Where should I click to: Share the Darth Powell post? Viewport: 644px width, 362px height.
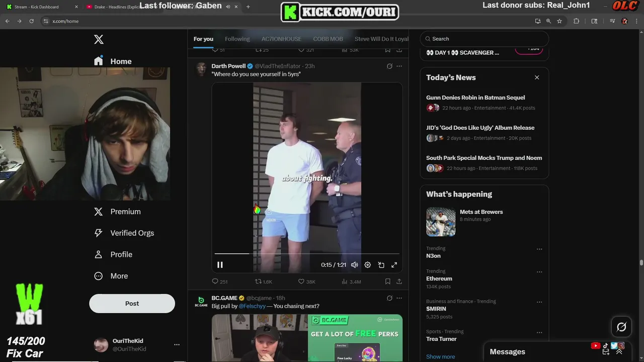pos(399,282)
